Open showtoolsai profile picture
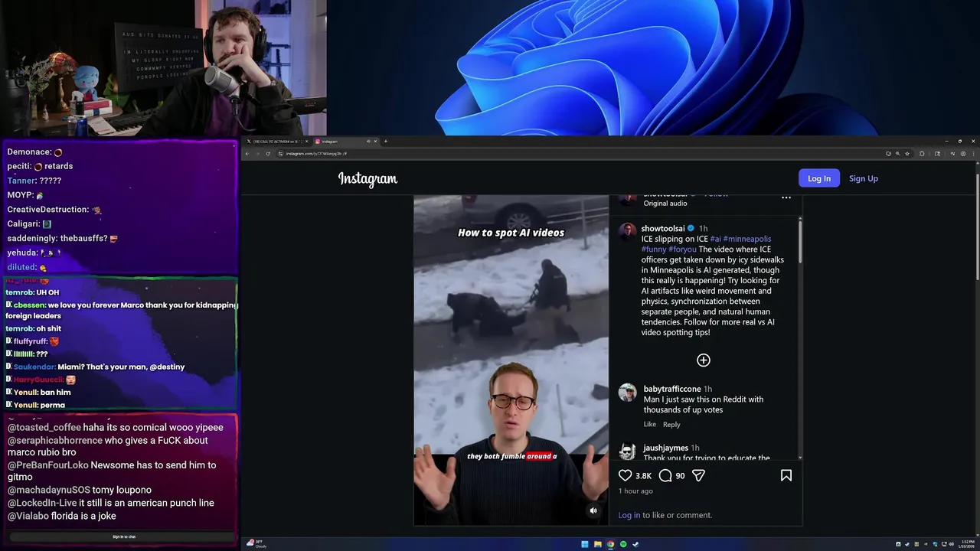The width and height of the screenshot is (980, 551). tap(627, 231)
